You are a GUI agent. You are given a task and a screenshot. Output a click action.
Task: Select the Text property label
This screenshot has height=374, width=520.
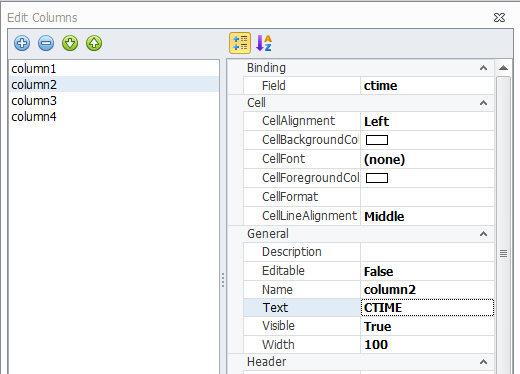[275, 308]
